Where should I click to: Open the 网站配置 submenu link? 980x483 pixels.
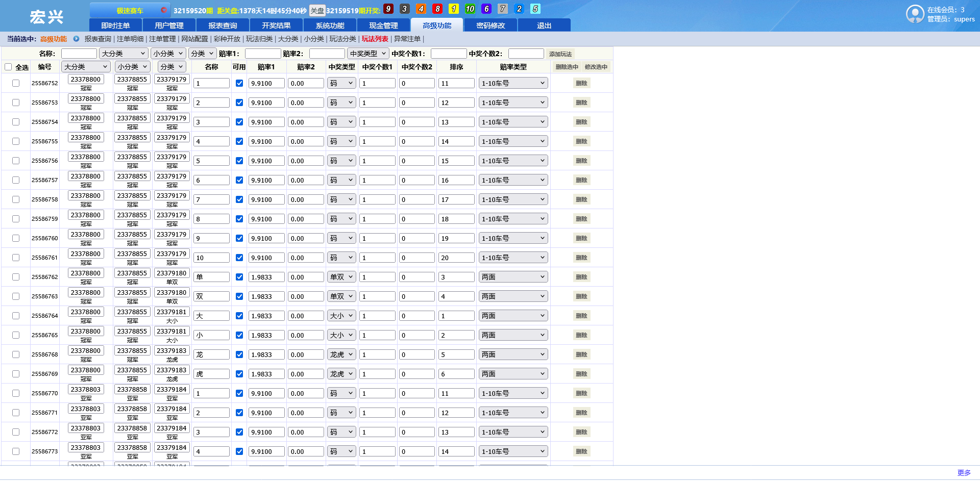coord(194,39)
